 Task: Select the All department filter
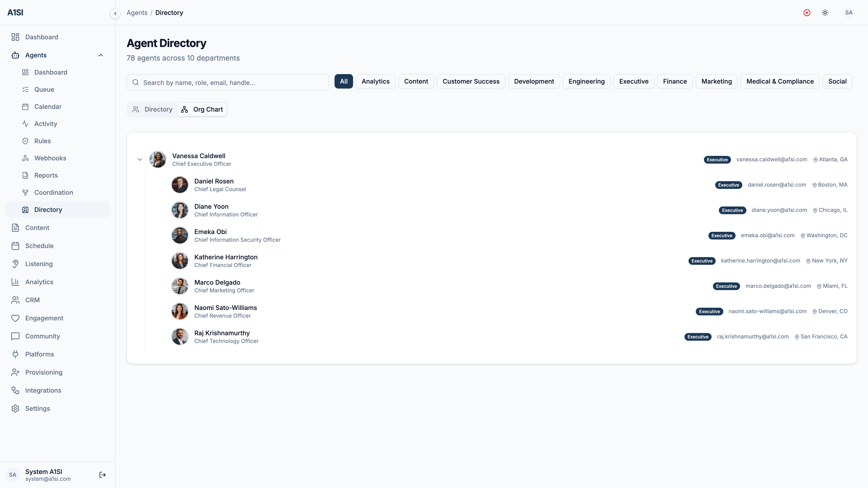point(344,82)
